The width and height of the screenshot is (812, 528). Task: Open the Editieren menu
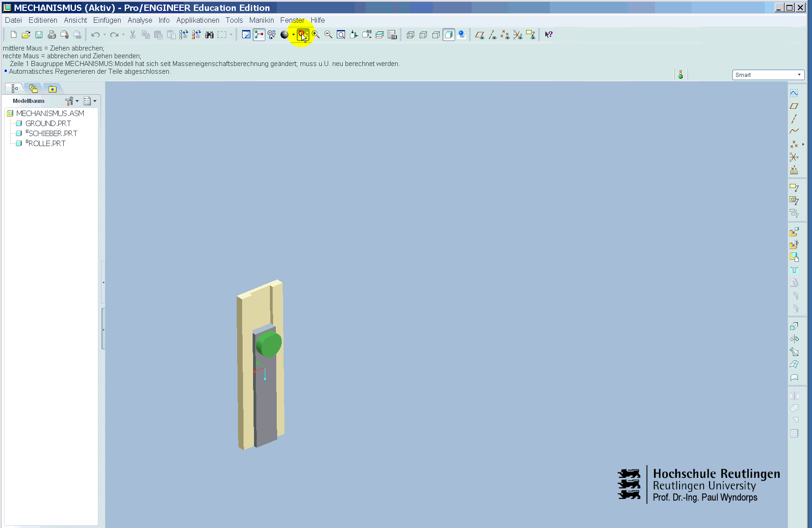point(43,20)
